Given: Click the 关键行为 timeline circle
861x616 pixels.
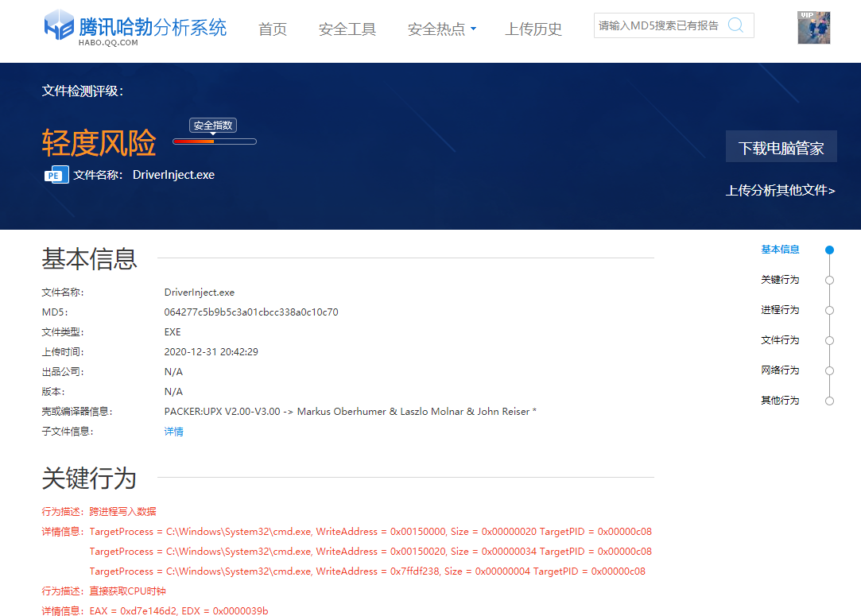Looking at the screenshot, I should coord(829,280).
